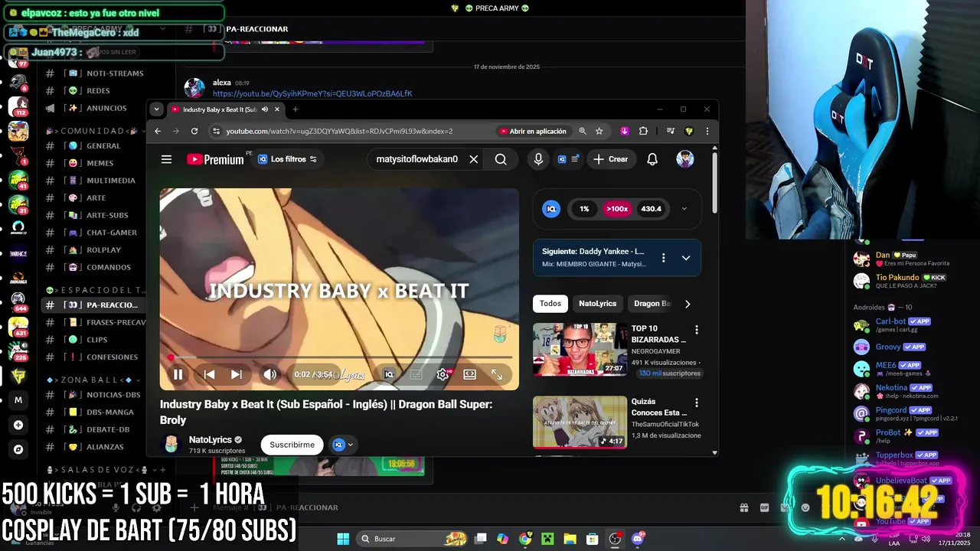Open Discord CHAT-GAMER channel
Viewport: 980px width, 551px height.
(x=112, y=233)
